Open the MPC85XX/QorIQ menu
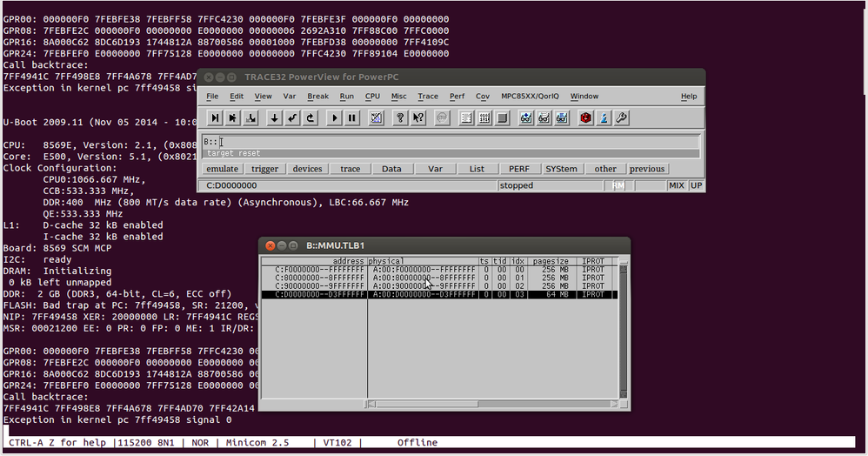868x456 pixels. click(531, 96)
